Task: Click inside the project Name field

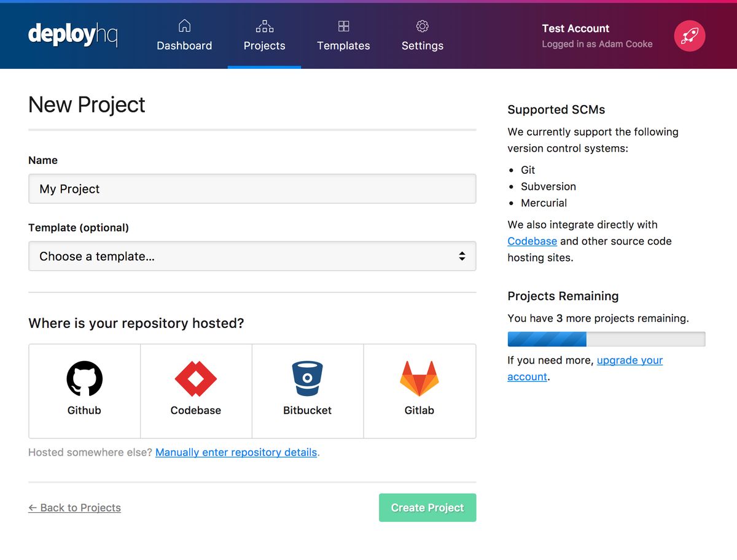Action: point(252,189)
